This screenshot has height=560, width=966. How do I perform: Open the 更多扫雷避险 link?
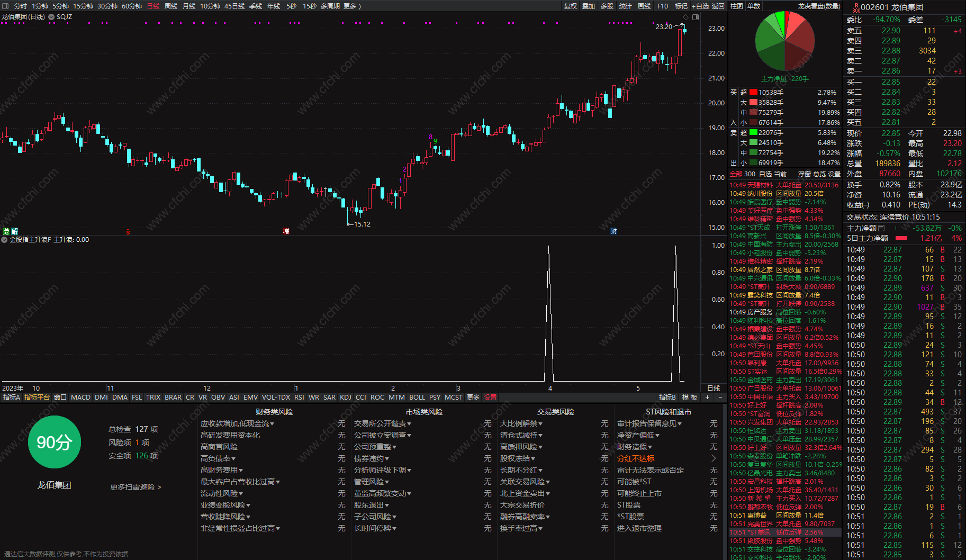tap(136, 487)
